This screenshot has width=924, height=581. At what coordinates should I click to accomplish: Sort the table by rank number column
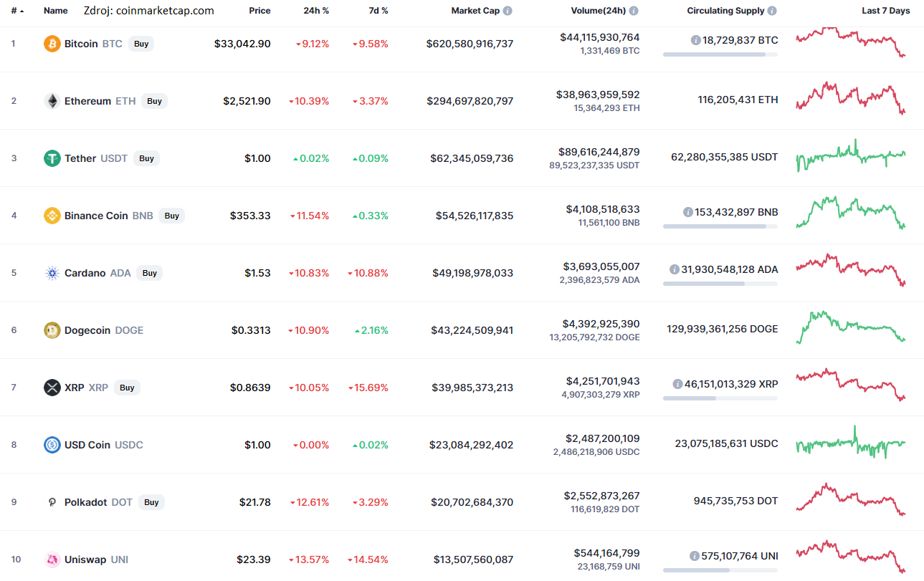(x=16, y=11)
